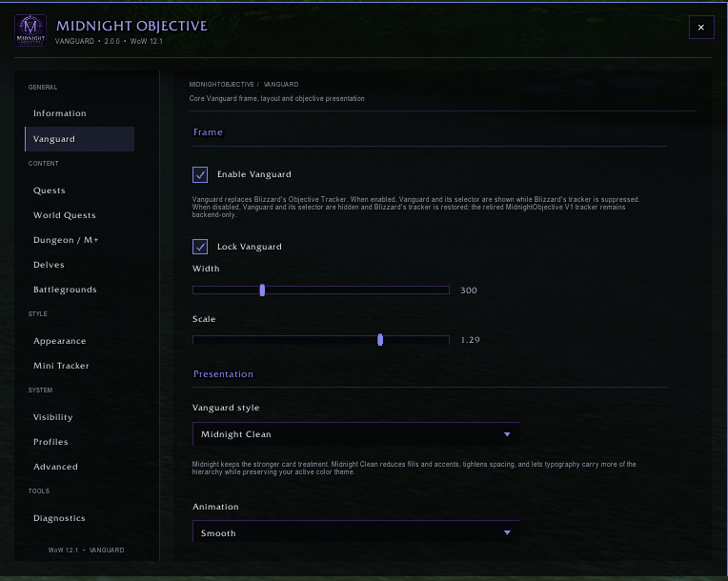Open the Delves settings page
Screen dimensions: 728x581
[49, 265]
